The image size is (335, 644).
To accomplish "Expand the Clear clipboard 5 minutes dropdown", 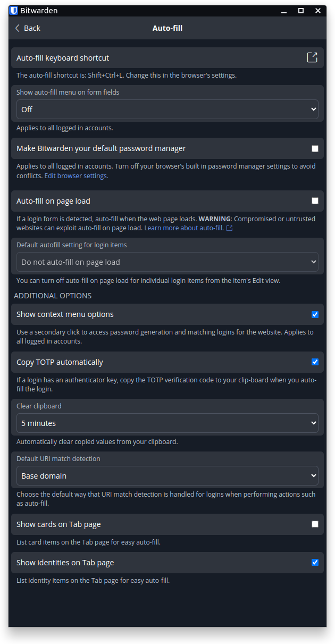I will (x=167, y=423).
